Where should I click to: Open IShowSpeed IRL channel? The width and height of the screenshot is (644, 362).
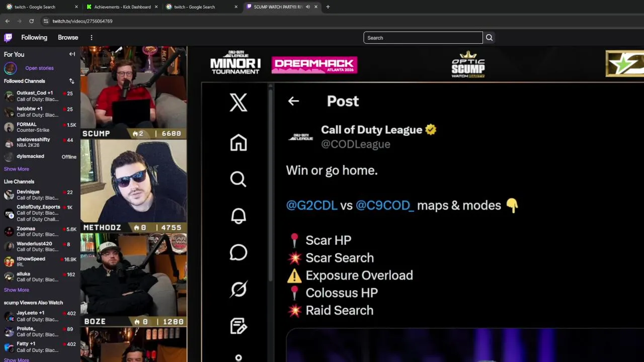tap(40, 261)
